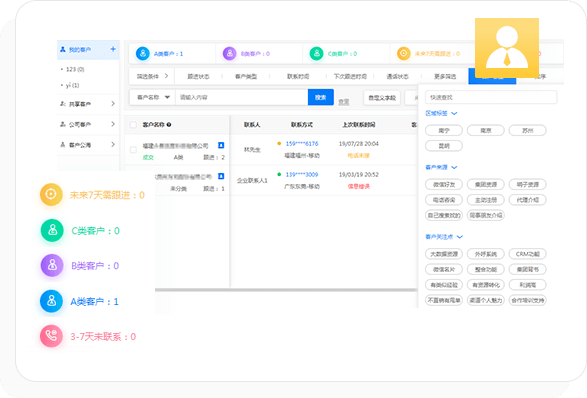Open the 客户名称 search field dropdown
The image size is (587, 398).
(x=153, y=97)
